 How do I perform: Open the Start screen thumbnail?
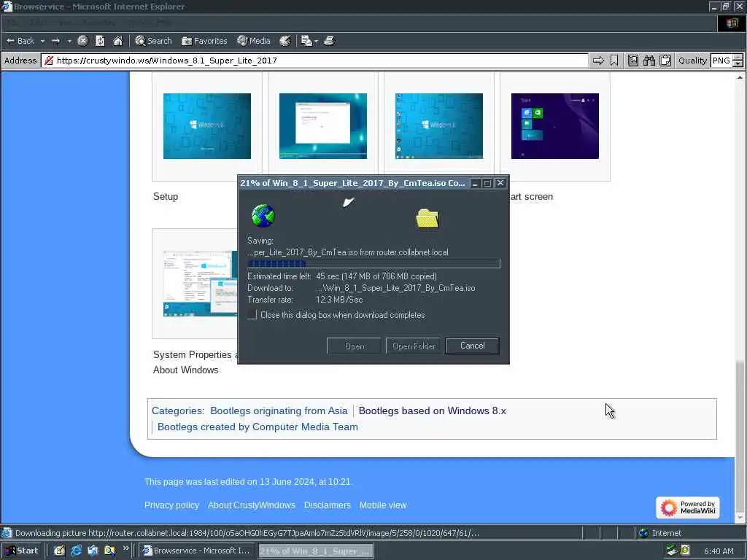[x=555, y=125]
